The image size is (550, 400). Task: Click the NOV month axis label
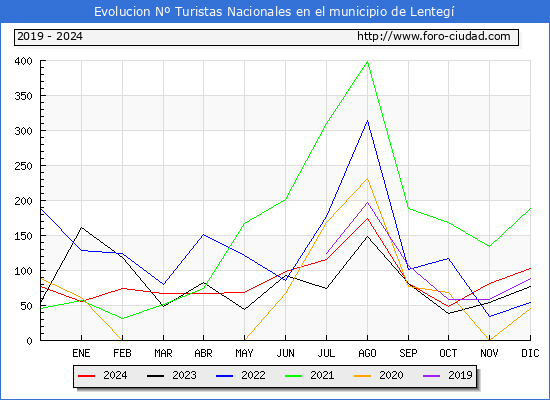click(x=489, y=353)
